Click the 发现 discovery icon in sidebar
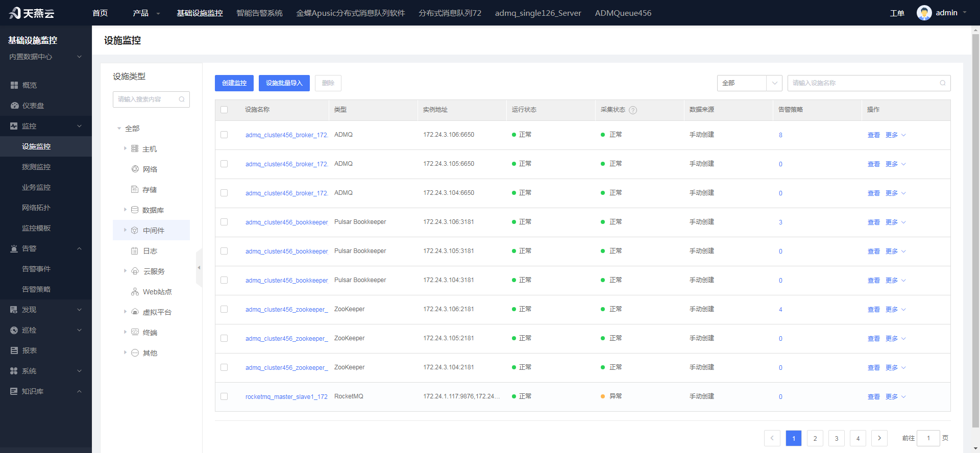This screenshot has width=980, height=453. coord(14,310)
